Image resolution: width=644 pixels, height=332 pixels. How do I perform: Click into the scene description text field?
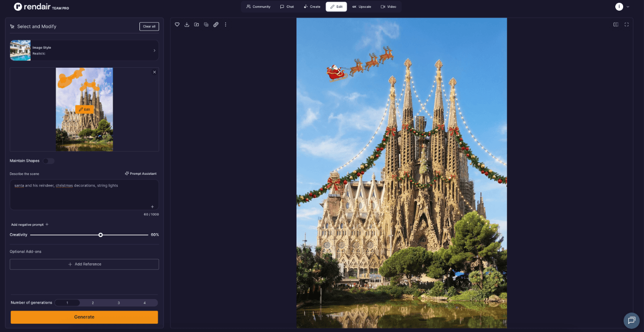pos(84,195)
